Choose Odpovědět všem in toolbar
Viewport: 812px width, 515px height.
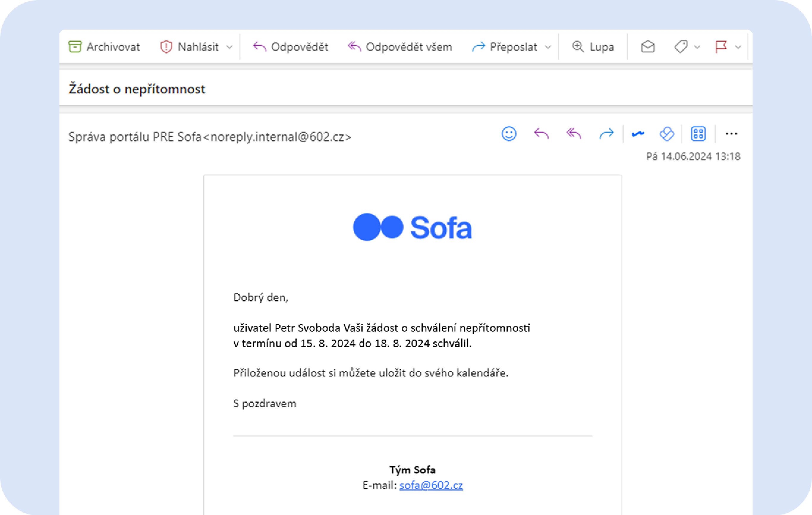(x=400, y=47)
